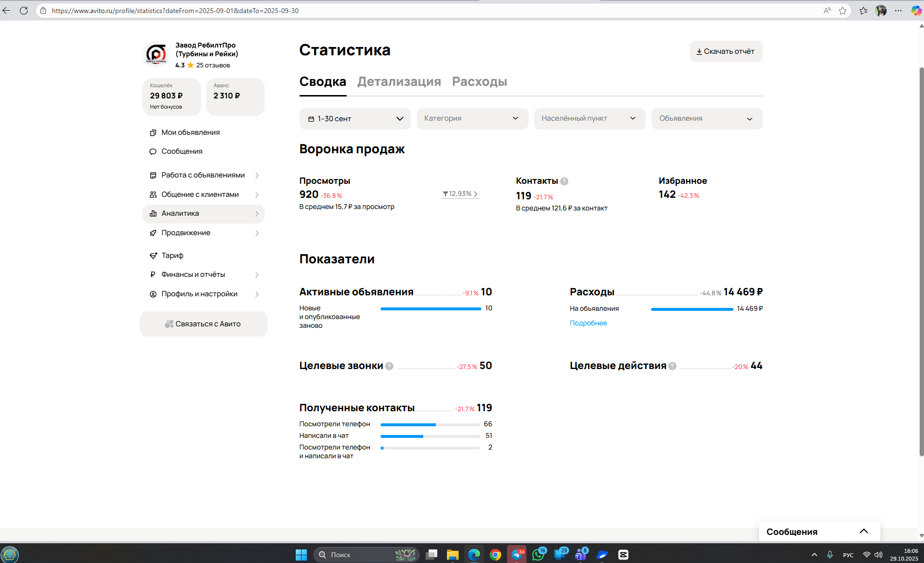Screen dimensions: 924x563
Task: Open the Copilot icon in the browser toolbar
Action: pyautogui.click(x=916, y=11)
